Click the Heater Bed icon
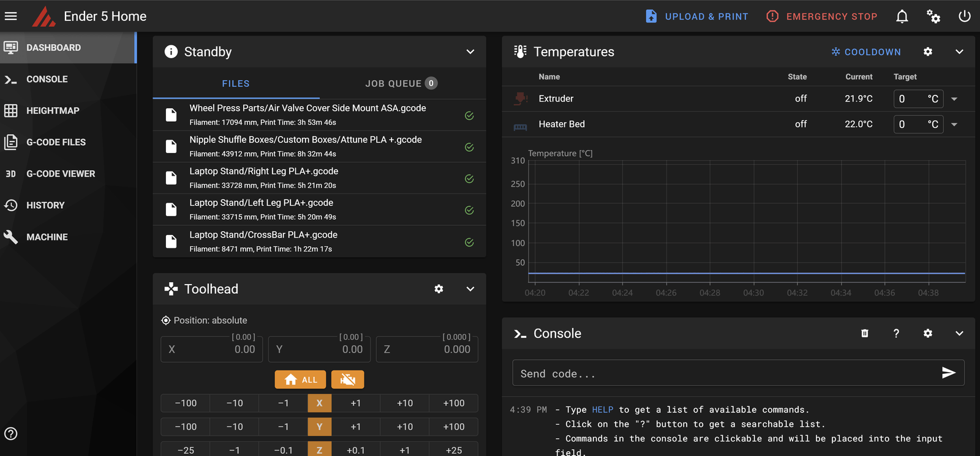Image resolution: width=980 pixels, height=456 pixels. 521,127
